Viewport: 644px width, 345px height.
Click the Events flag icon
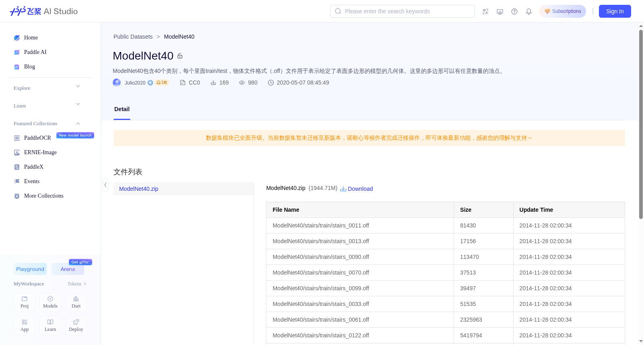17,182
